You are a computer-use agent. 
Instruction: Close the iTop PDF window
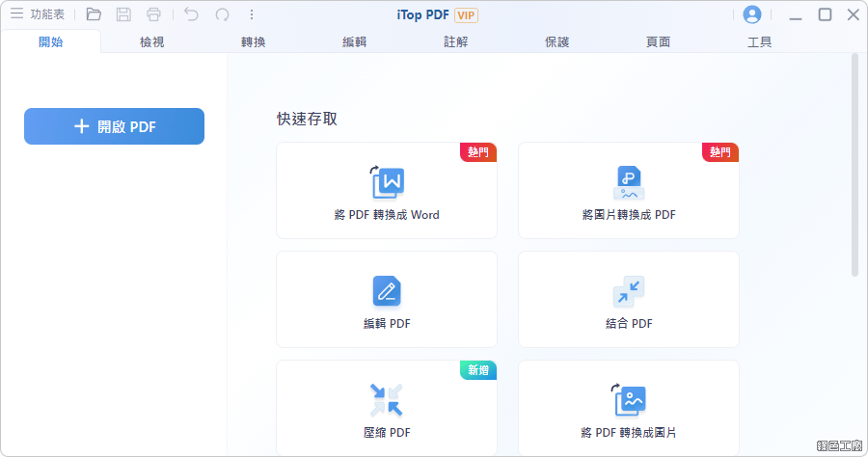pyautogui.click(x=854, y=14)
